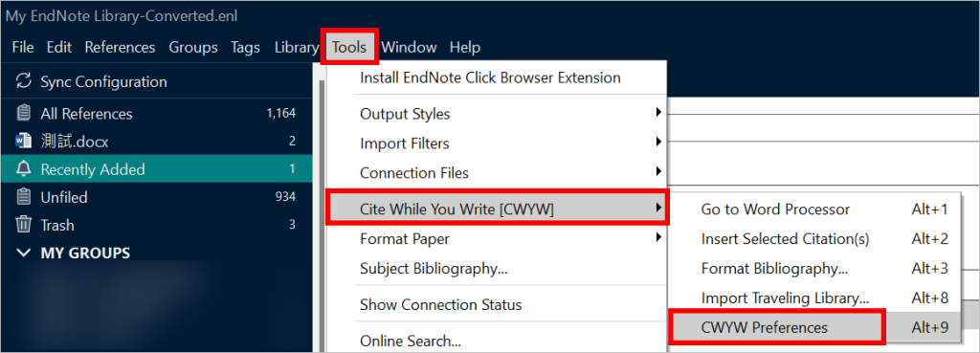Open the Library menu

(x=297, y=47)
